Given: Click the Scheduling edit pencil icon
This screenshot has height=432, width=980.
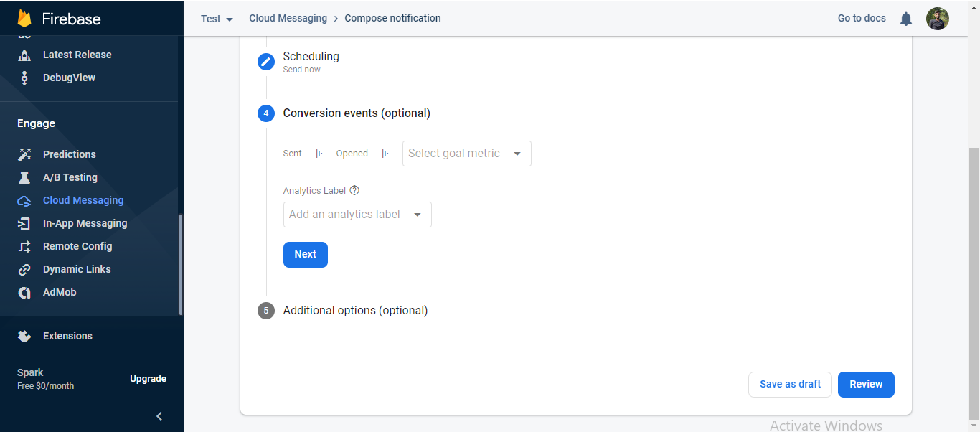Looking at the screenshot, I should pos(266,62).
